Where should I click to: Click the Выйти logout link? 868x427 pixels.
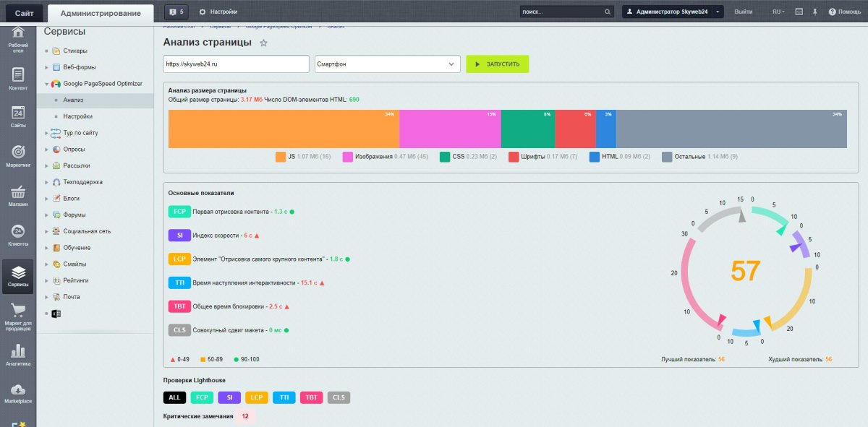[x=743, y=12]
